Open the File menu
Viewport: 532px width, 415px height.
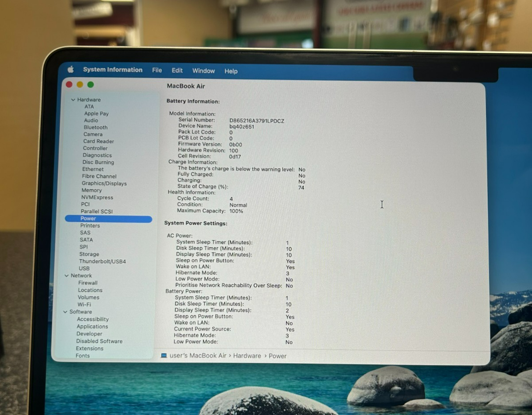point(157,70)
